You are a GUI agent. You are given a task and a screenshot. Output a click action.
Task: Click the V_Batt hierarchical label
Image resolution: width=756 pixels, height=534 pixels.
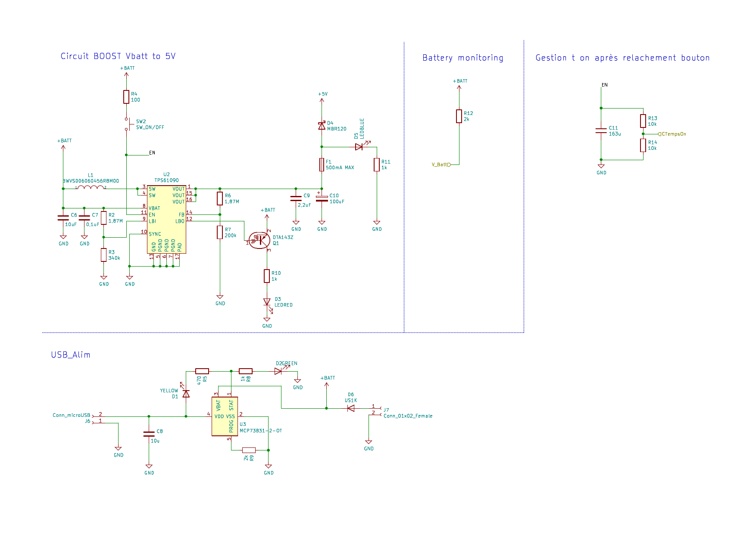click(x=441, y=165)
